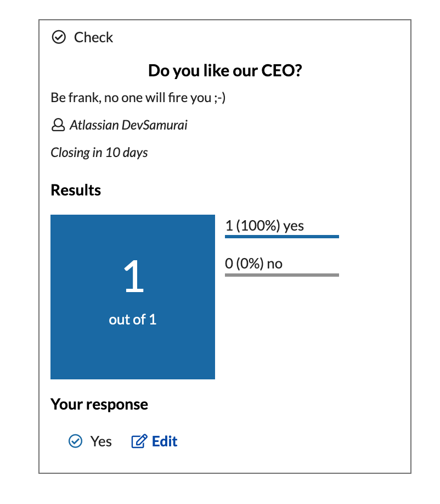Click the "Closing in 10 days" text

[99, 153]
